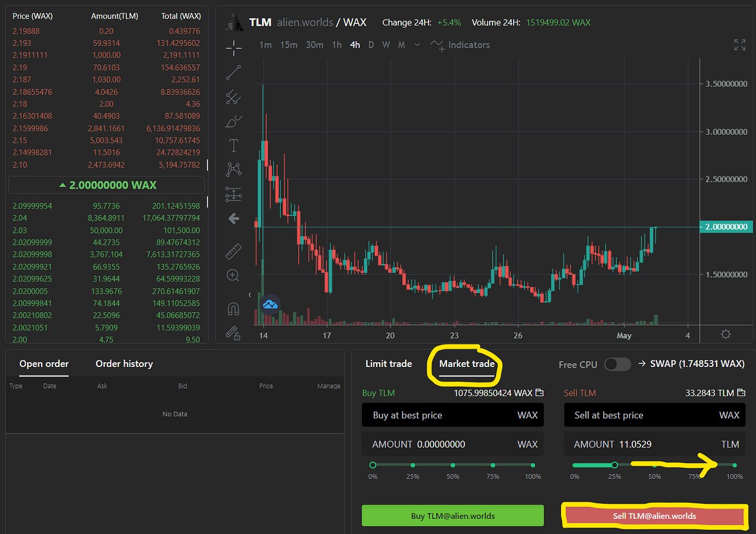Choose the pitchfork drawing tool

click(233, 97)
